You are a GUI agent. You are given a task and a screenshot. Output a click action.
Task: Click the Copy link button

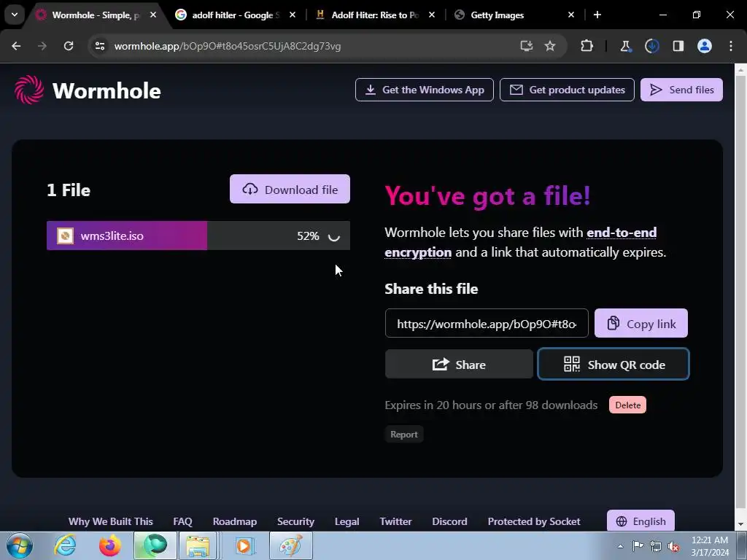(x=640, y=323)
